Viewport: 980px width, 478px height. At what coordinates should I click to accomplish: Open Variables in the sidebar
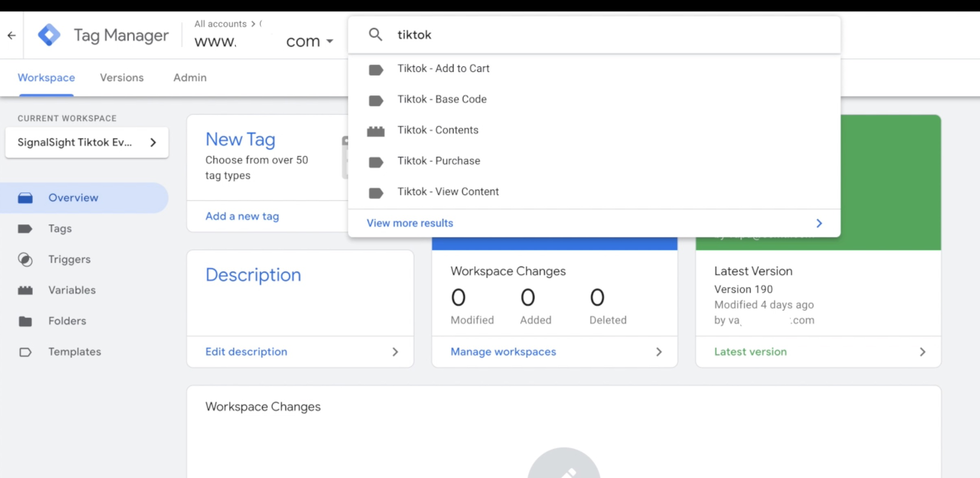click(72, 290)
